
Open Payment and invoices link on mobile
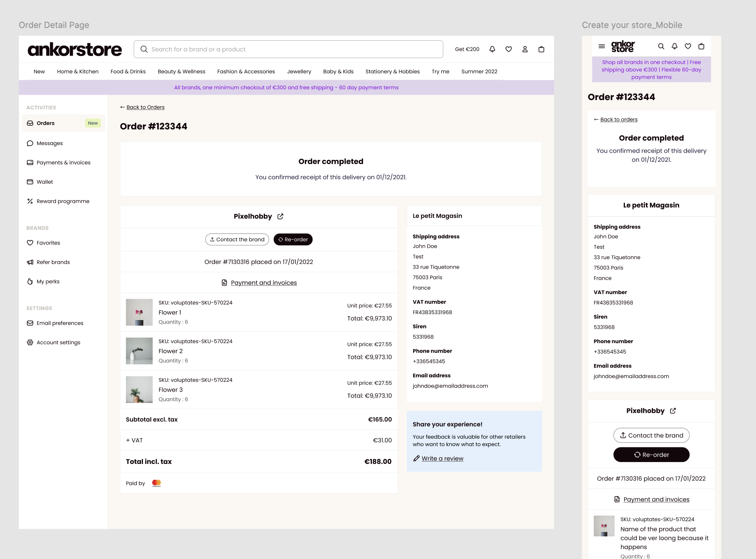click(x=656, y=499)
